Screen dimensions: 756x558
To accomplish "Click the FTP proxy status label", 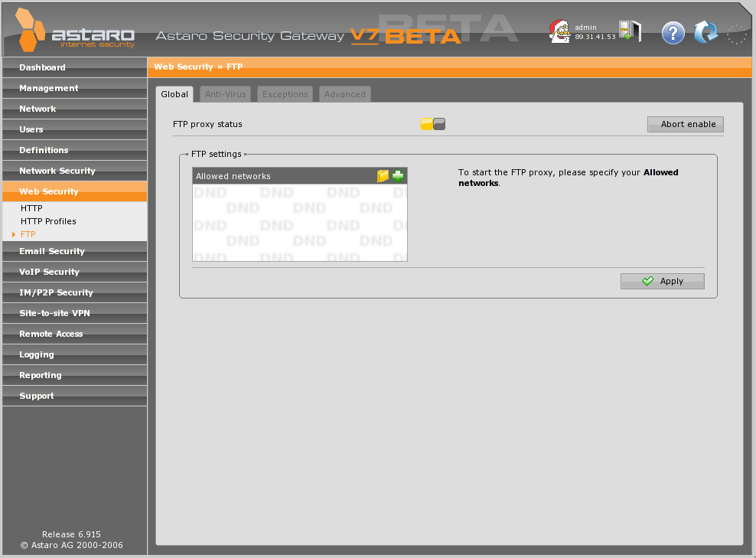I will point(207,125).
